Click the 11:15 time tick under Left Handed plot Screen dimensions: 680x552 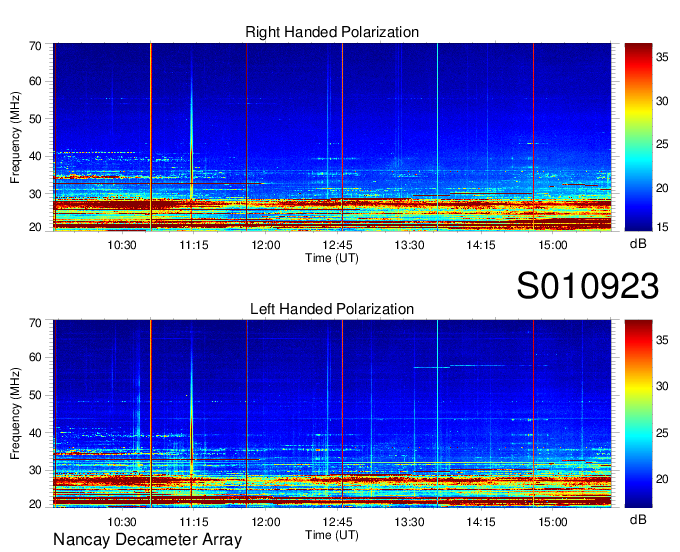pyautogui.click(x=194, y=522)
